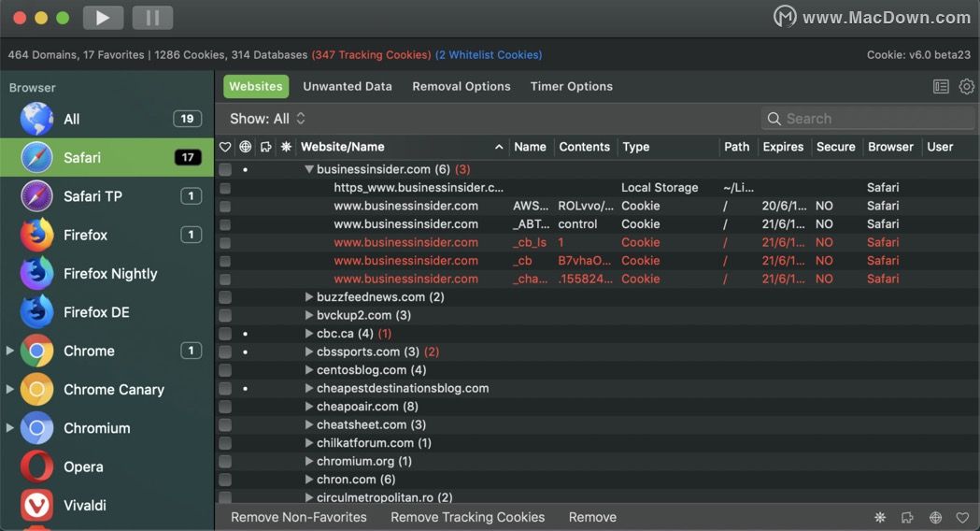Click the 347 Tracking Cookies link
This screenshot has height=531, width=980.
(371, 55)
